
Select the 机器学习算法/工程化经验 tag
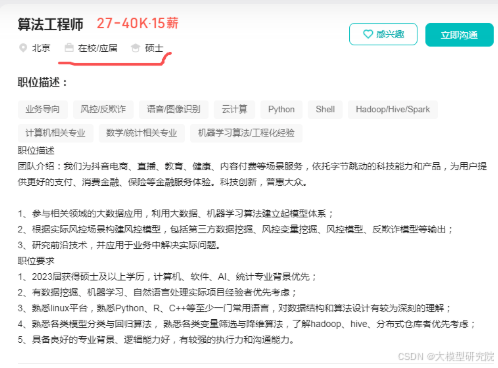[x=246, y=133]
